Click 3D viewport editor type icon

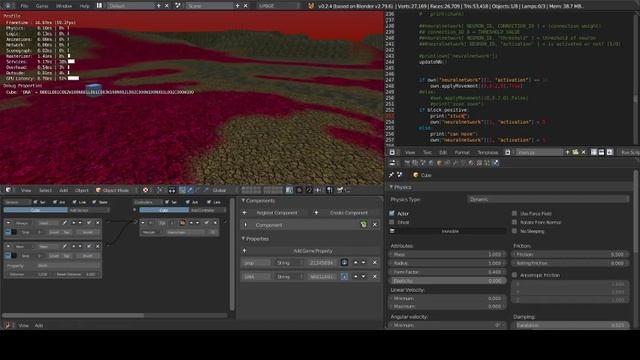point(8,190)
